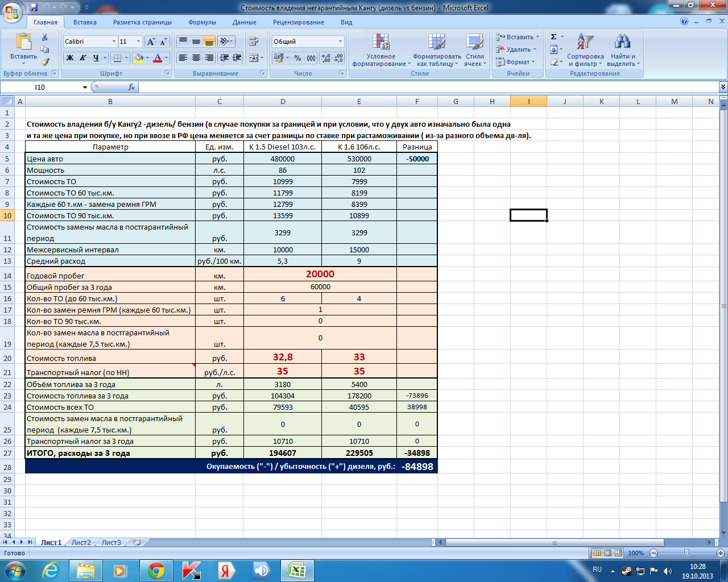Click the Wrap Text icon
728x582 pixels.
click(x=253, y=41)
